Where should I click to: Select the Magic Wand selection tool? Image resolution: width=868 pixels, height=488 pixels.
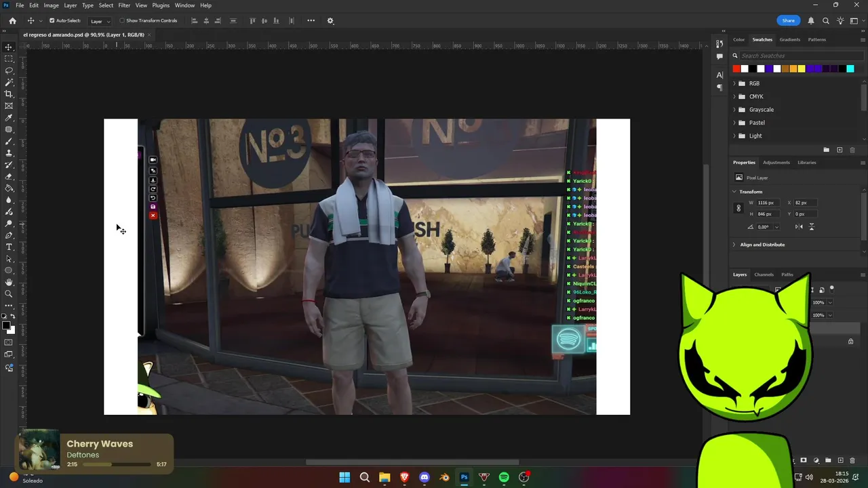(x=9, y=82)
